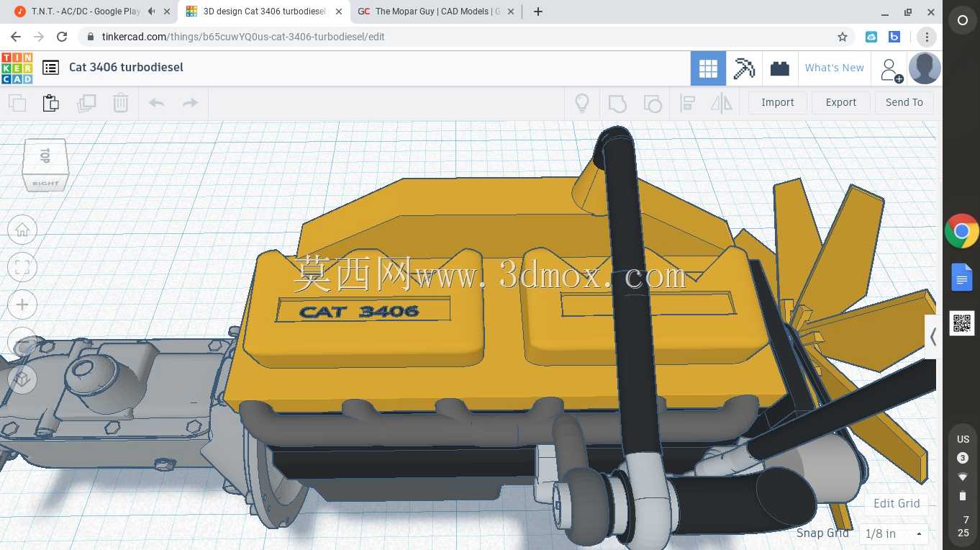
Task: Click the Copy tool in toolbar
Action: click(x=17, y=103)
